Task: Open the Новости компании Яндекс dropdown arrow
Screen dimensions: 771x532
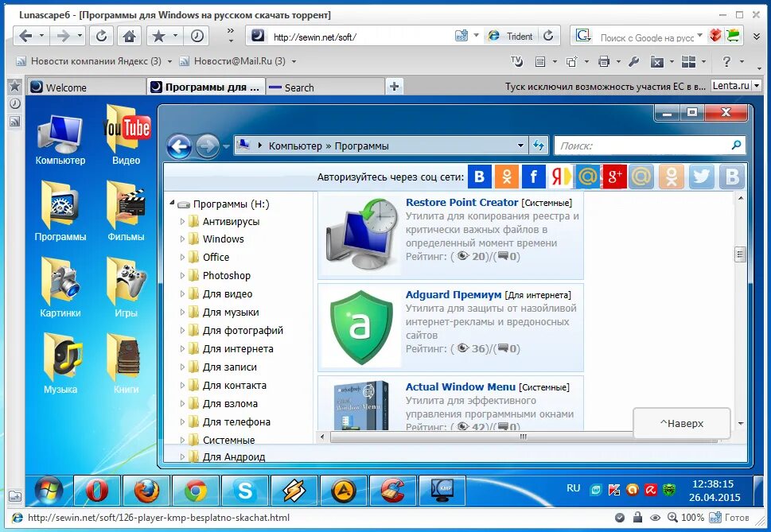Action: [169, 61]
